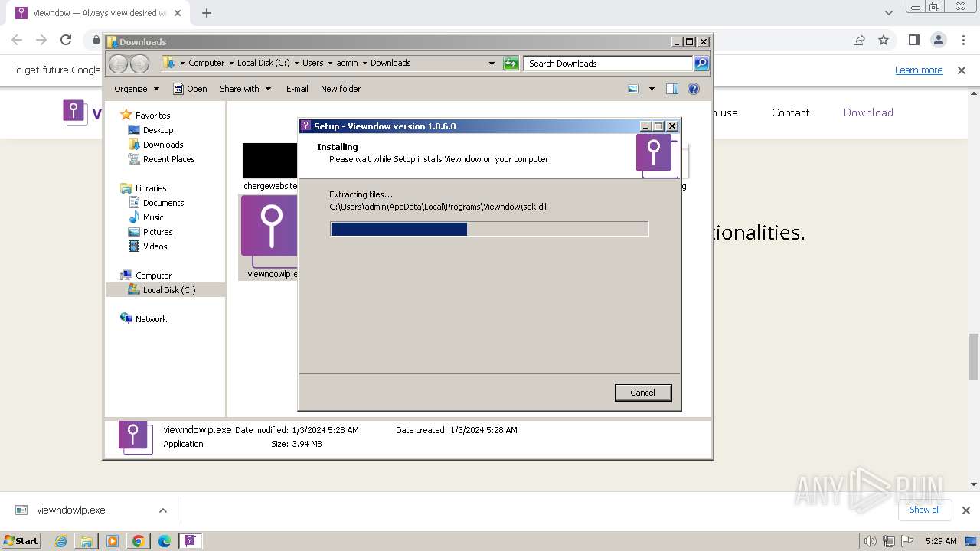This screenshot has width=980, height=551.
Task: Open the Organize menu
Action: (136, 89)
